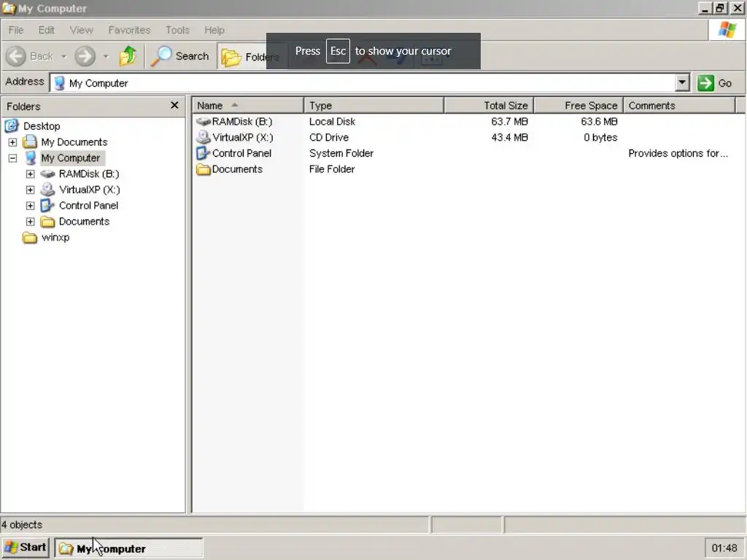Sort by the Type column header
This screenshot has height=560, width=747.
click(373, 105)
